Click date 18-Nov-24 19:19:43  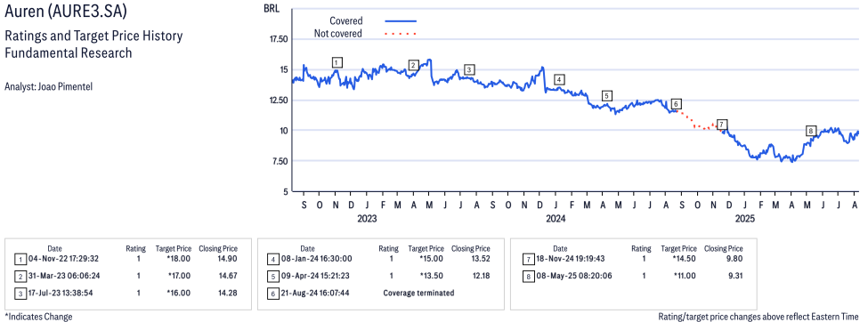(x=572, y=259)
